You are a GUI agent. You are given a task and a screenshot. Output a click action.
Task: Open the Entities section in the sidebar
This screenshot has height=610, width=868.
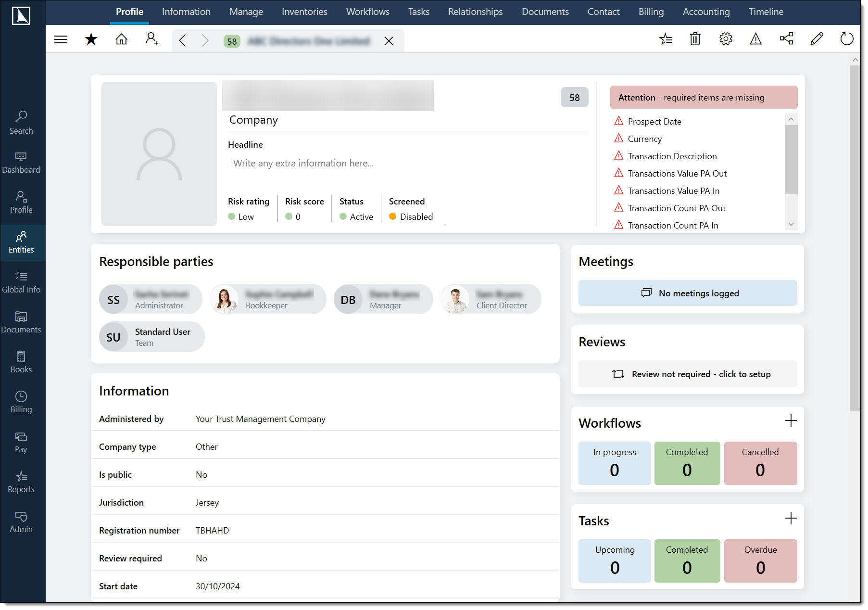click(x=21, y=243)
